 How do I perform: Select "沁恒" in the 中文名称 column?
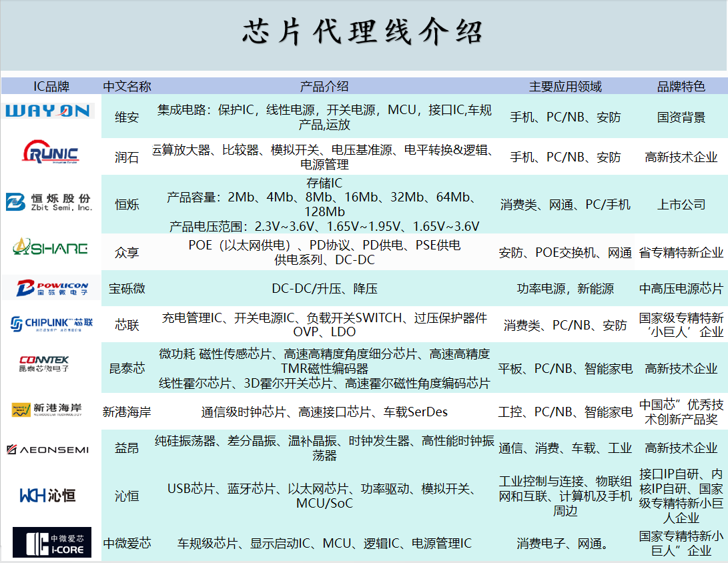pyautogui.click(x=127, y=496)
